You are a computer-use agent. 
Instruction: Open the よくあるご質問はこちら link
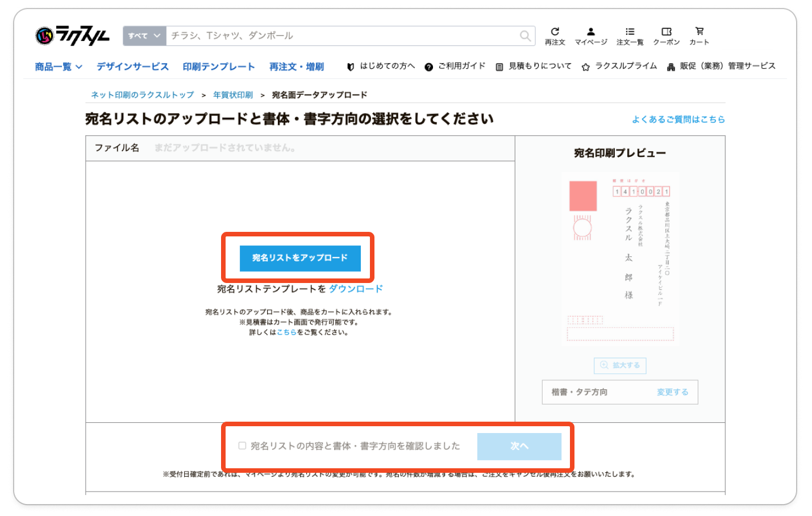tap(678, 119)
